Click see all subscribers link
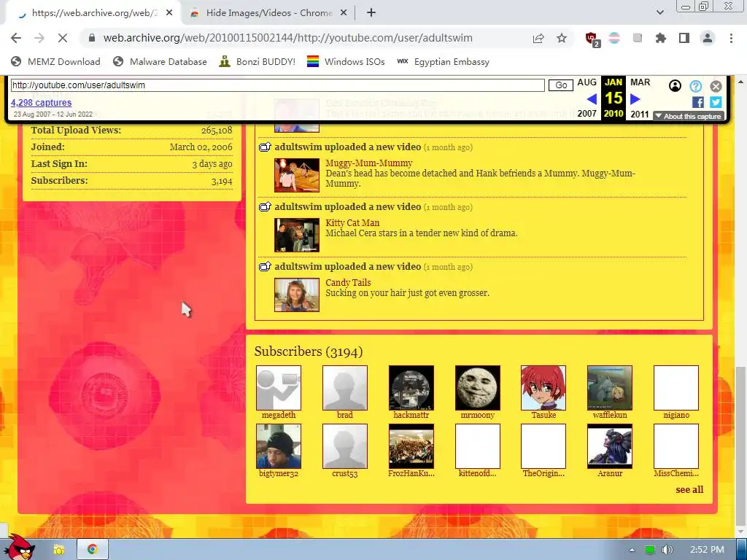Screen dimensions: 747x560 [689, 489]
